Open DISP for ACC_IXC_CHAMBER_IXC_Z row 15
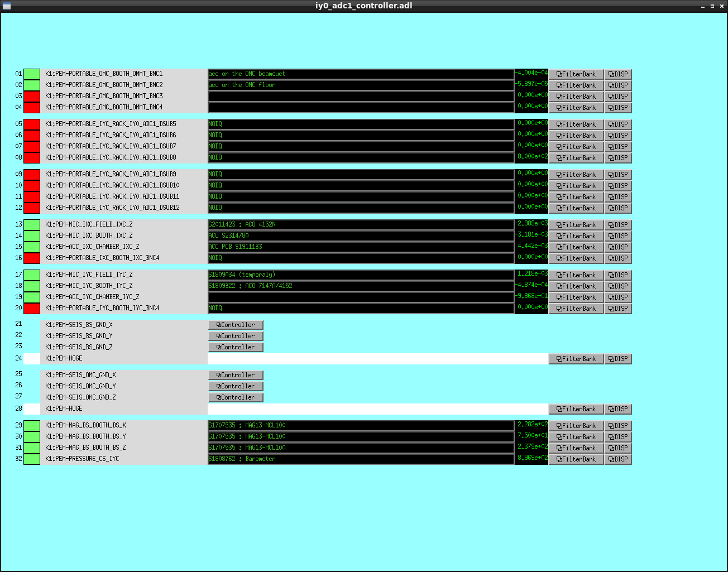 point(618,247)
